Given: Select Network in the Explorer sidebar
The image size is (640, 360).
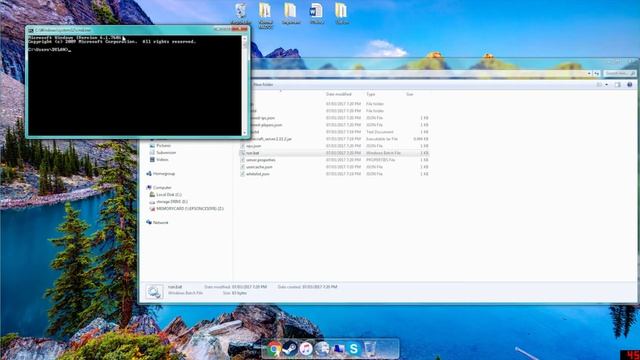Looking at the screenshot, I should point(157,222).
